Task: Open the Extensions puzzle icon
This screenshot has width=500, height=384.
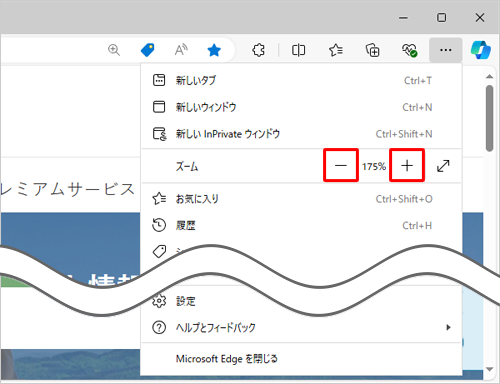Action: click(x=259, y=50)
